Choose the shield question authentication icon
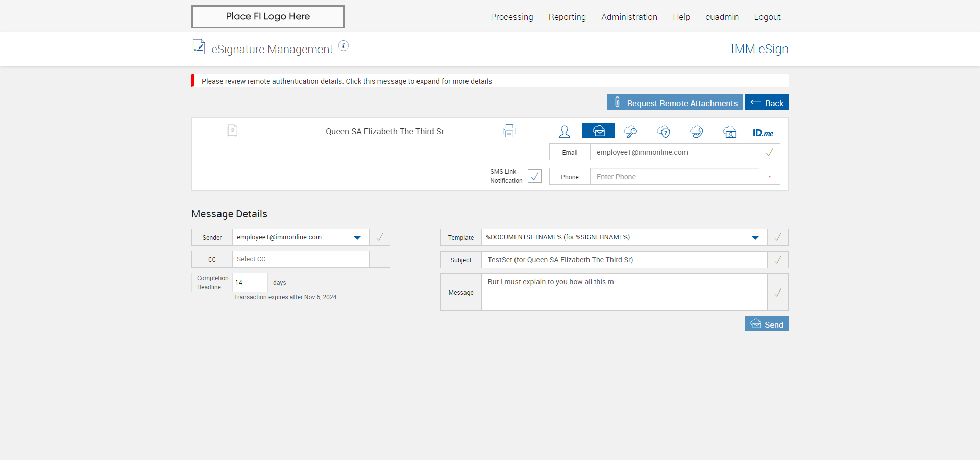This screenshot has width=980, height=460. (664, 132)
